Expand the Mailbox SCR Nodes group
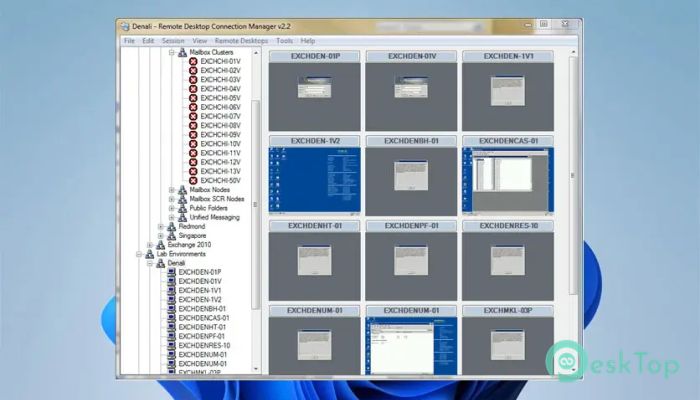Screen dimensions: 700x400 pyautogui.click(x=171, y=199)
